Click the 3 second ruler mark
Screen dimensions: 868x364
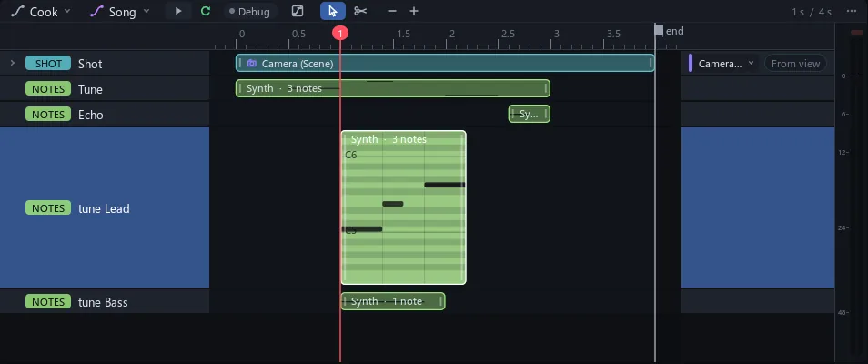coord(557,34)
